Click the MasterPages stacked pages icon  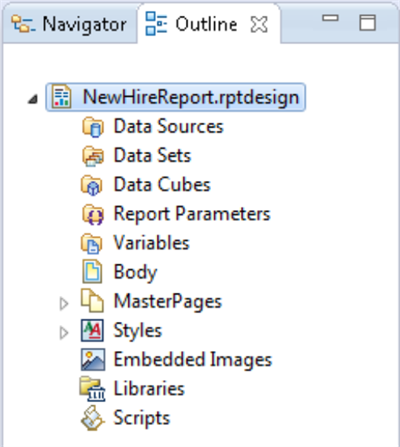(92, 301)
